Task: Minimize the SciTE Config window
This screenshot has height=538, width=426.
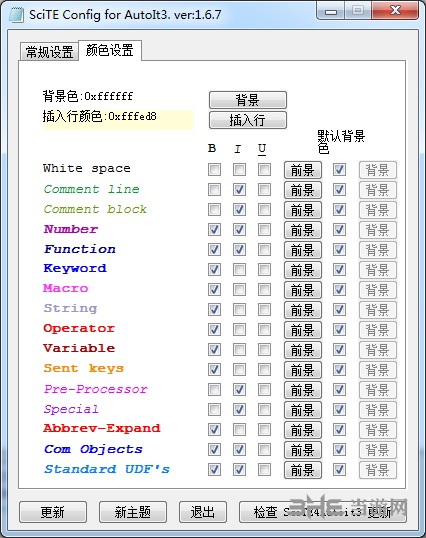Action: (331, 11)
